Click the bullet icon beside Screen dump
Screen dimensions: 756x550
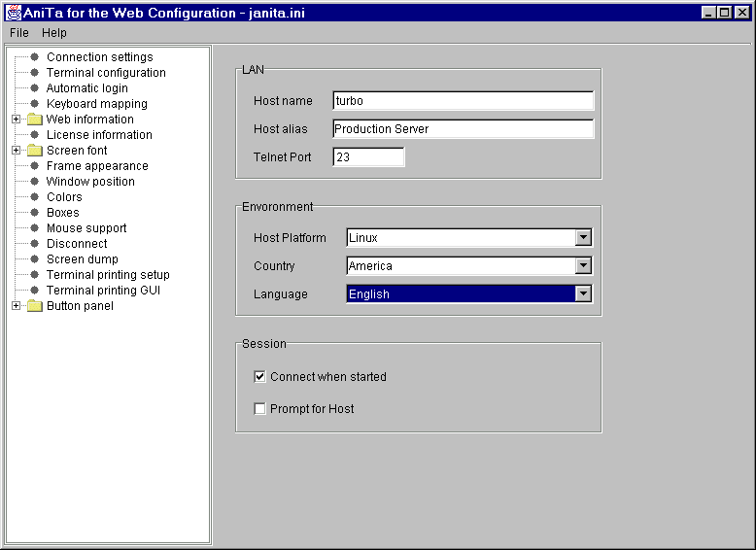[35, 258]
